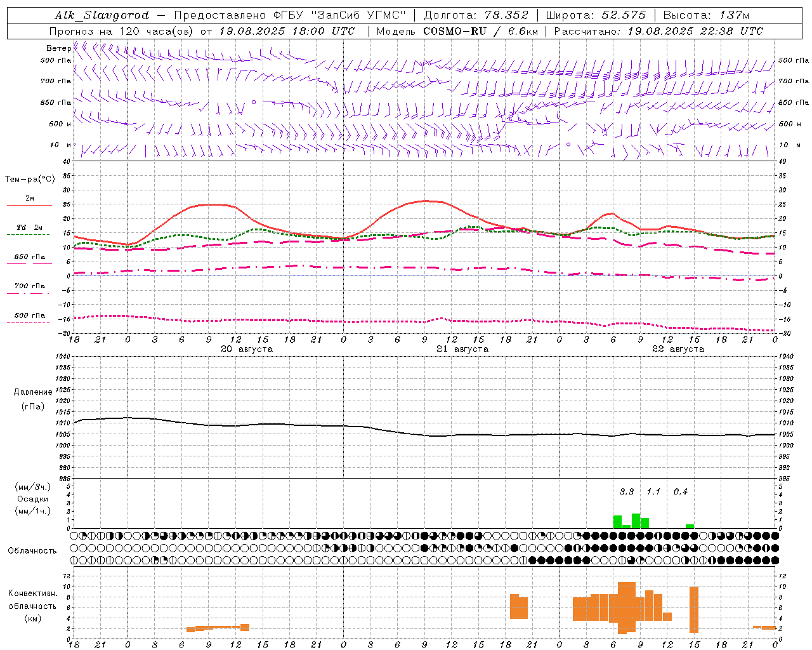Viewport: 812px width, 650px height.
Task: Click the 'Давление' pressure label
Action: [33, 392]
